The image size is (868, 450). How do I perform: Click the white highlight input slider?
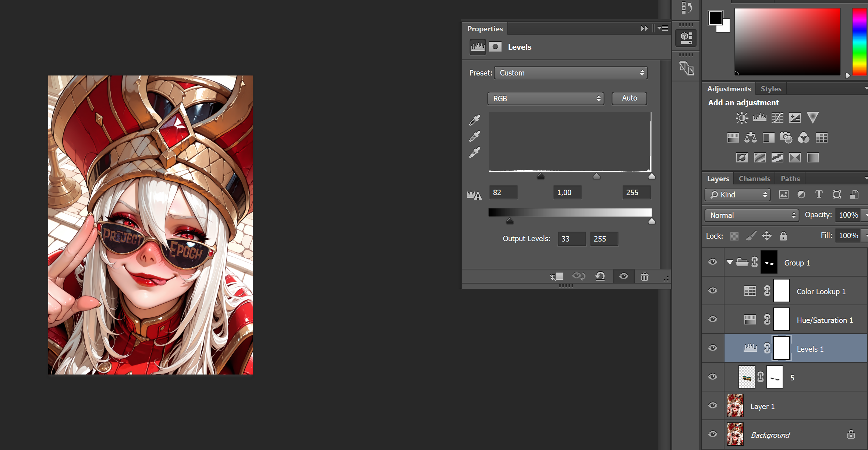click(652, 176)
